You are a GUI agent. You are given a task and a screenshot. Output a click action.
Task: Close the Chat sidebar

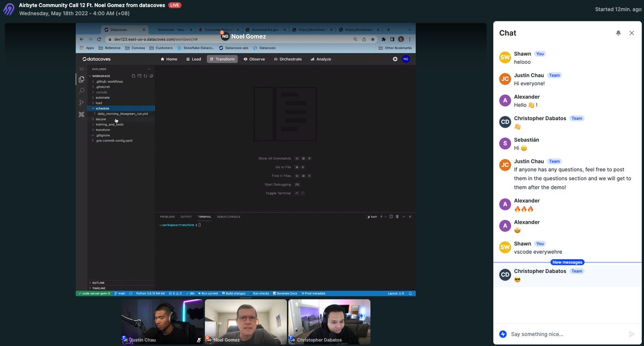tap(632, 33)
